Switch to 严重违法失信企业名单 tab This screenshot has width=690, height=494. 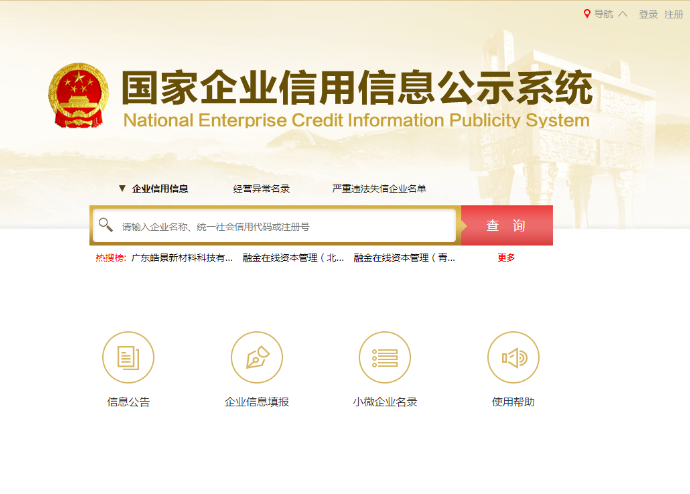[379, 189]
